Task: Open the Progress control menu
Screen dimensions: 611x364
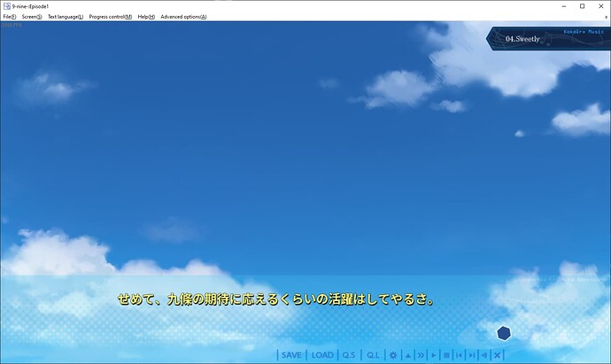Action: click(x=111, y=17)
